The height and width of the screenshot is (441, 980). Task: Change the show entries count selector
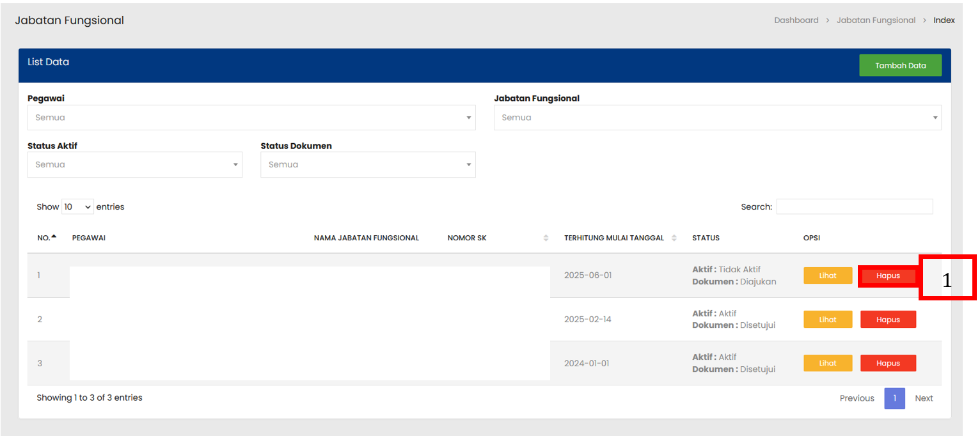(77, 207)
